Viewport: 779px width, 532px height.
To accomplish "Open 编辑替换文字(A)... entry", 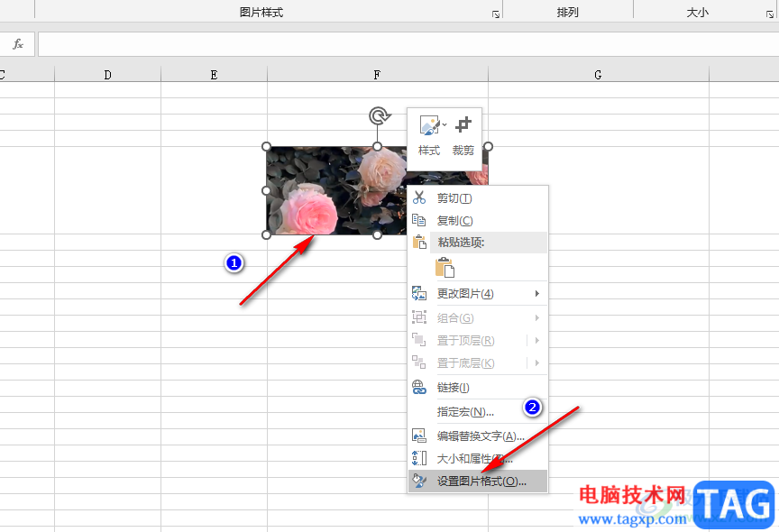I will 477,436.
